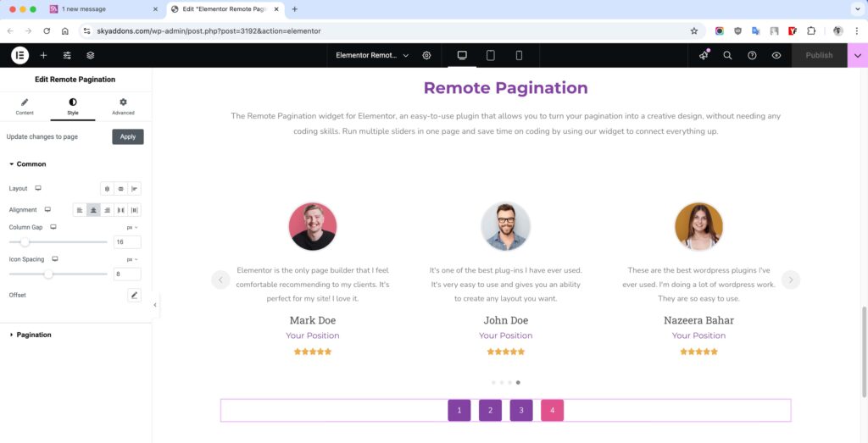Select the last Layout option icon
Viewport: 868px width, 443px height.
coord(135,189)
